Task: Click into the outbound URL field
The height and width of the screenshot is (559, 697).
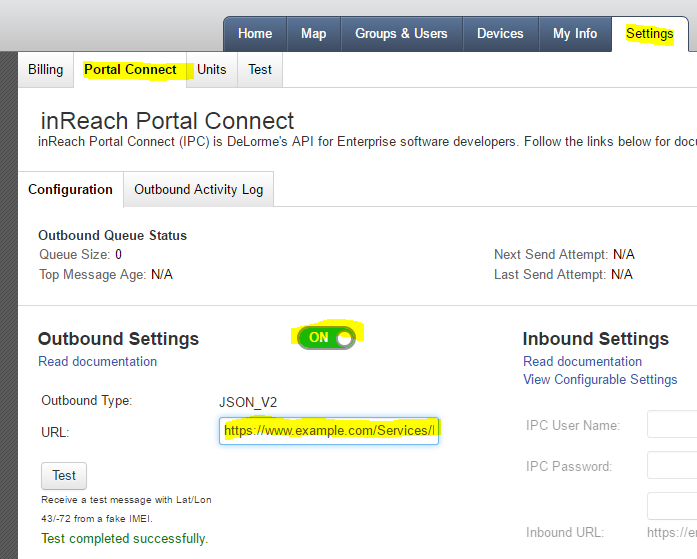Action: click(x=329, y=431)
